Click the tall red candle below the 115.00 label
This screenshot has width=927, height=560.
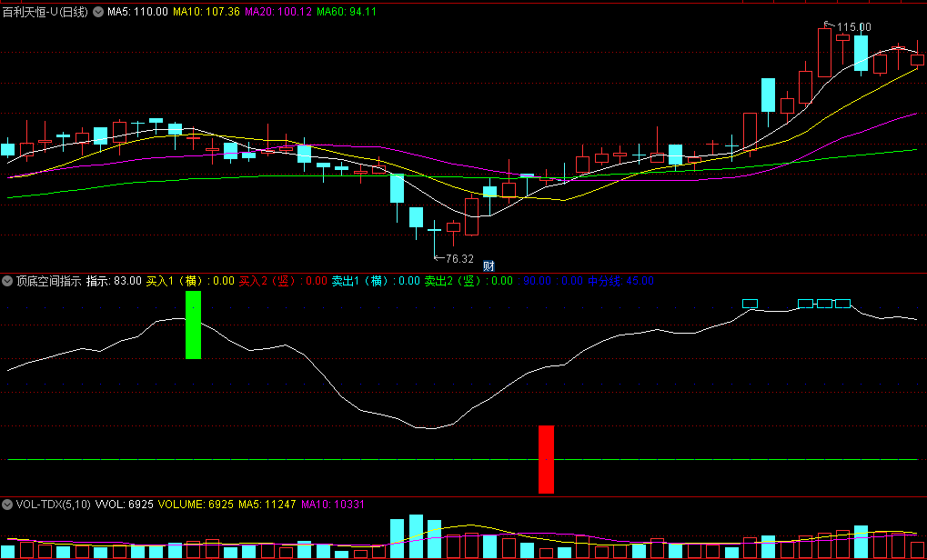[x=825, y=52]
